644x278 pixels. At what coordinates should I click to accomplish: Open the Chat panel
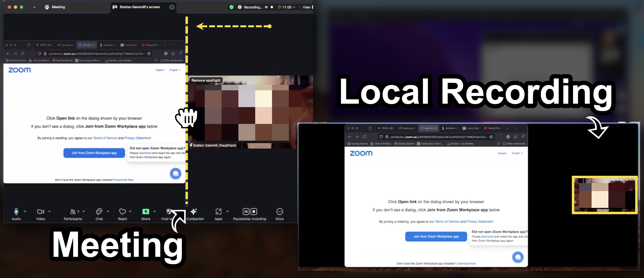click(x=99, y=212)
